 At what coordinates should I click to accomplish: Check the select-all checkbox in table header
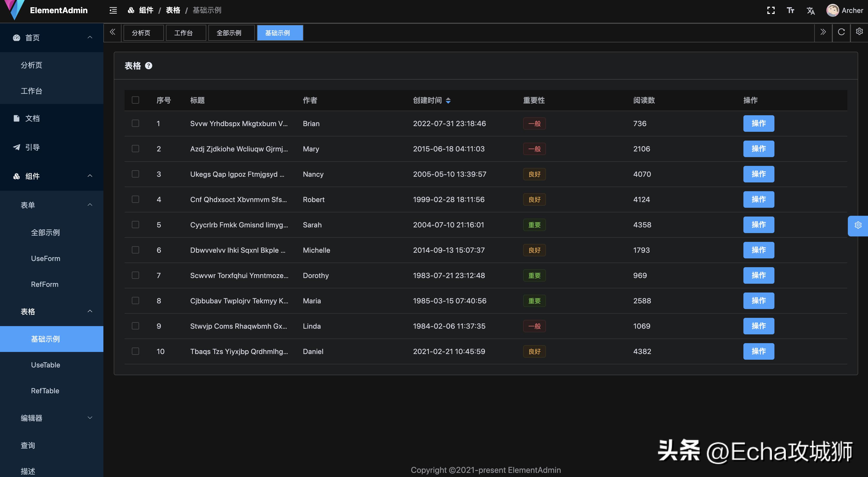click(135, 100)
